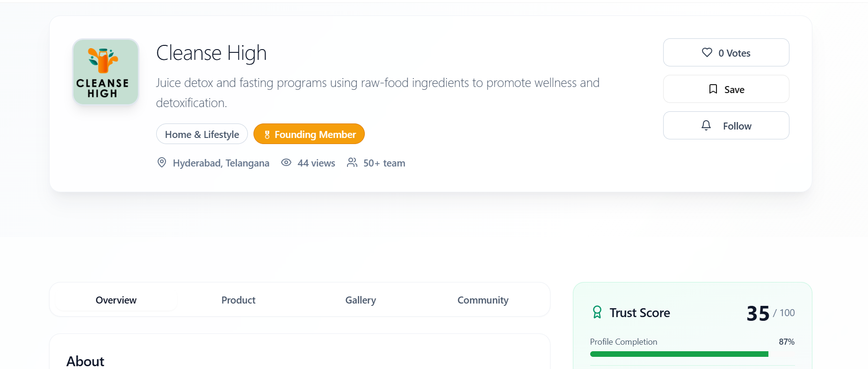Open the Product tab
The width and height of the screenshot is (868, 369).
tap(239, 300)
